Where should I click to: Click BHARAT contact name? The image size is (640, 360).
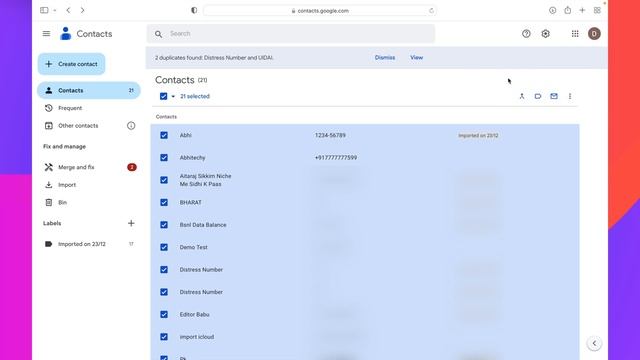click(191, 202)
